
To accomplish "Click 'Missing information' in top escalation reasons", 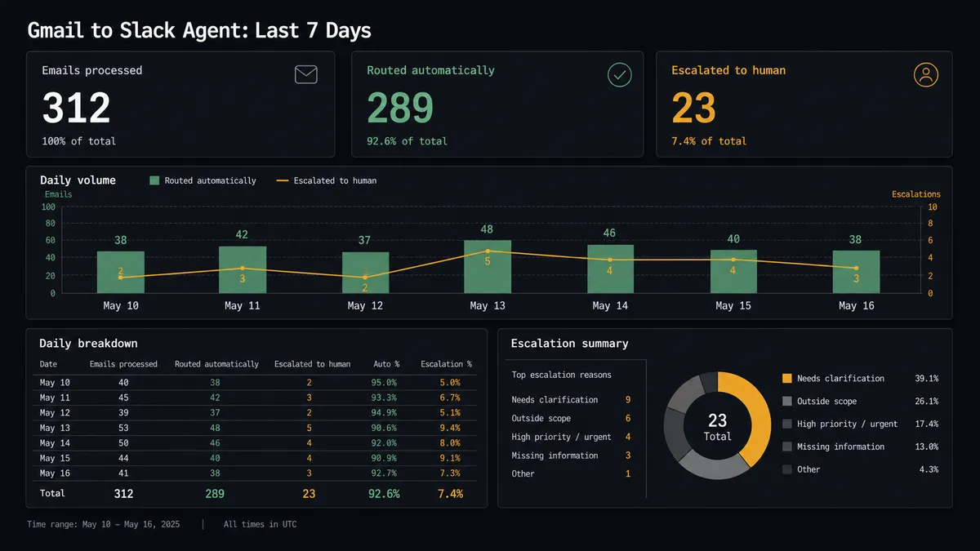I will (x=555, y=455).
